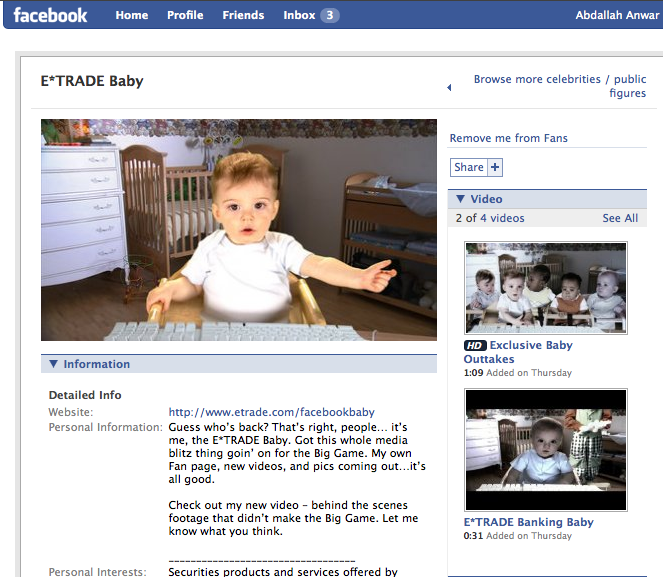Click the Information section header title
663x577 pixels.
click(x=97, y=364)
